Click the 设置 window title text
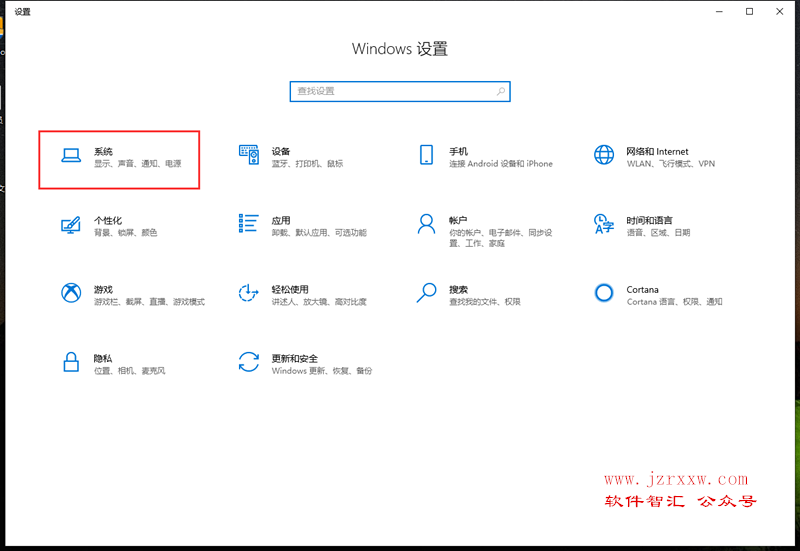This screenshot has width=800, height=551. pyautogui.click(x=22, y=11)
